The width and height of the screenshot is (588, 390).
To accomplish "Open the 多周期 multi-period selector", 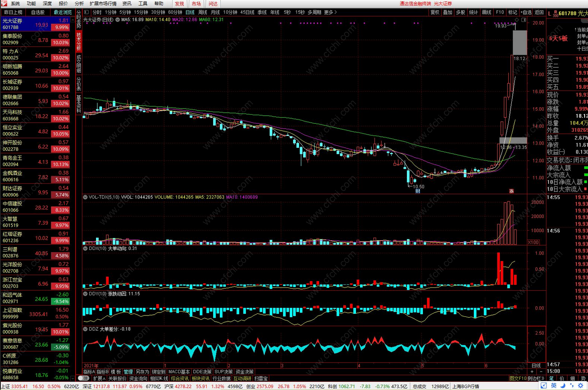I will (x=314, y=12).
